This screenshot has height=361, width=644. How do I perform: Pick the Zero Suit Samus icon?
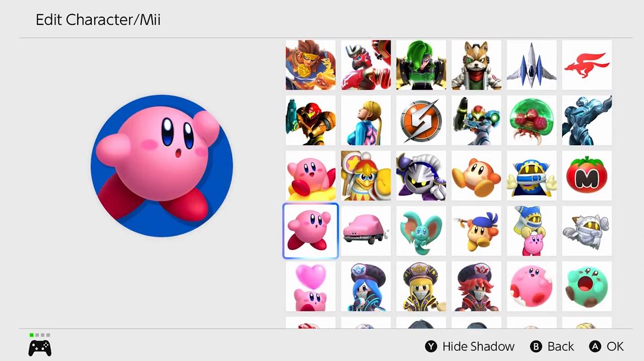click(x=366, y=120)
